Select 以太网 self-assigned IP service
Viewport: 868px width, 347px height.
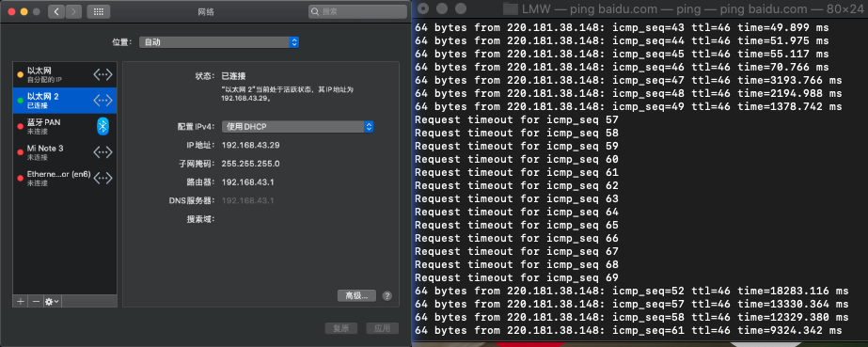point(65,74)
